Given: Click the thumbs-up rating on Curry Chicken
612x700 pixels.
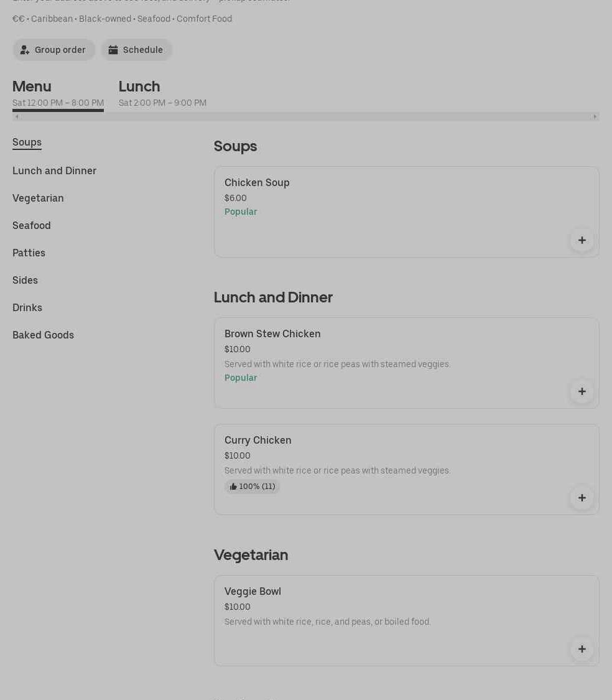Looking at the screenshot, I should (252, 487).
